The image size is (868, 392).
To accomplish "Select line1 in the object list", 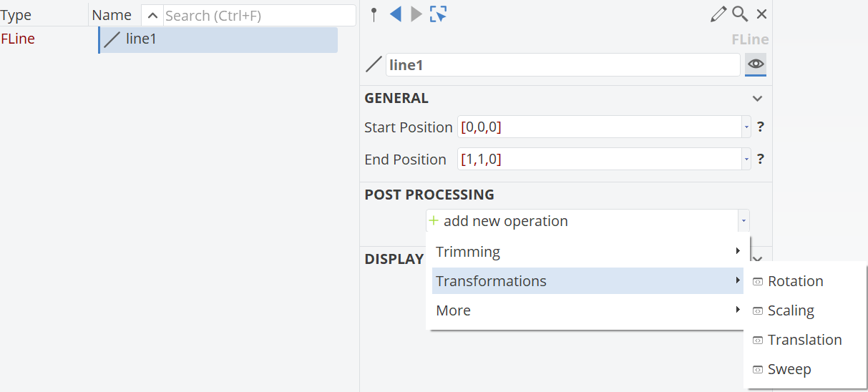I will point(218,39).
